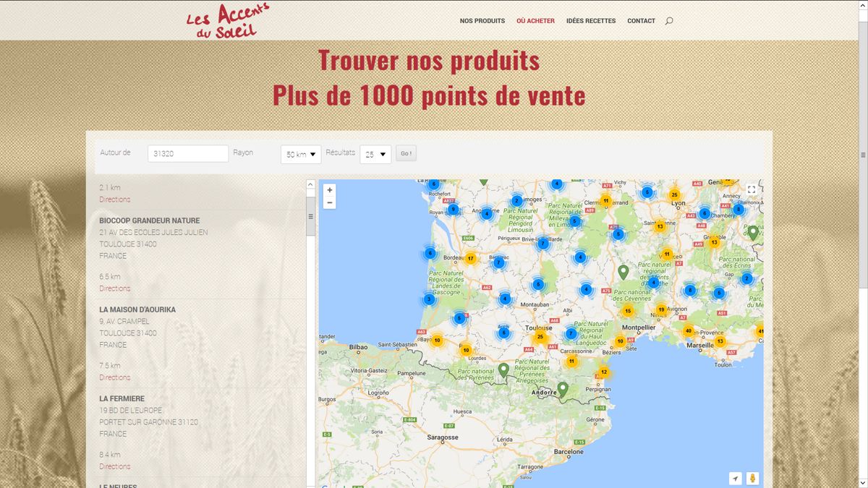The height and width of the screenshot is (488, 868).
Task: Open the 7 cluster near Bergerac
Action: click(498, 262)
